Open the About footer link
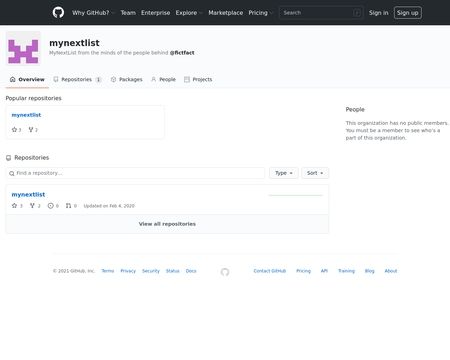Screen dimensions: 450x360 pos(391,271)
